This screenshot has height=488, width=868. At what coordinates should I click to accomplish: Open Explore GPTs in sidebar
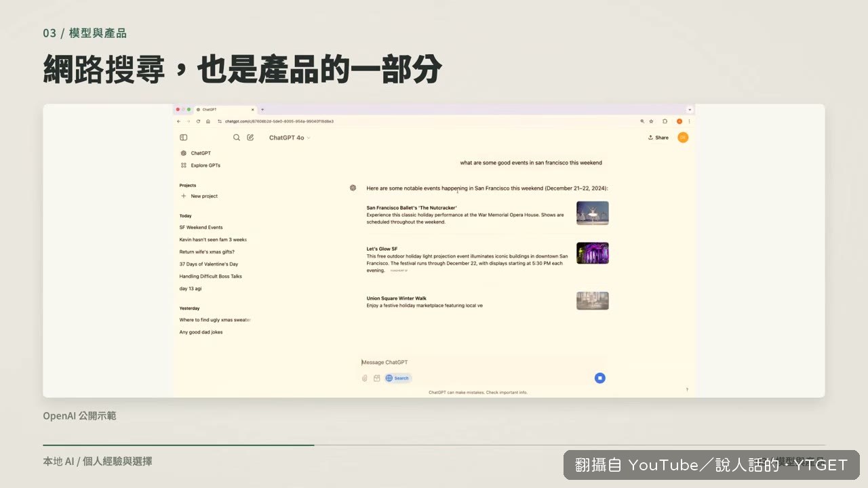[200, 165]
